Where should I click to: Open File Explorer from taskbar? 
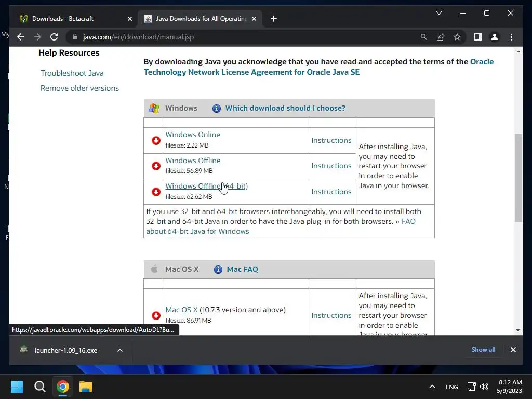click(86, 387)
